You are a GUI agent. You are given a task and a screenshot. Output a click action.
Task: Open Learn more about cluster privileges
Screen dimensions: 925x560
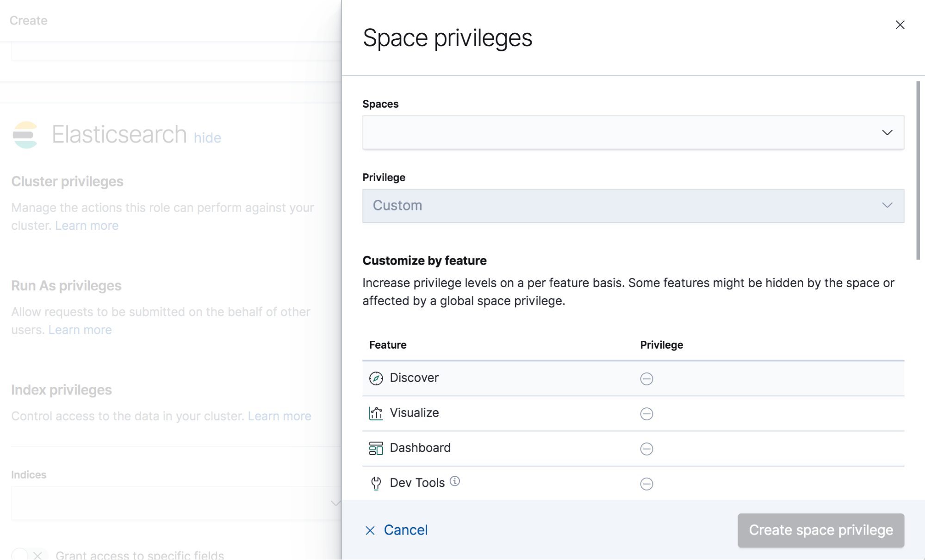pyautogui.click(x=87, y=225)
